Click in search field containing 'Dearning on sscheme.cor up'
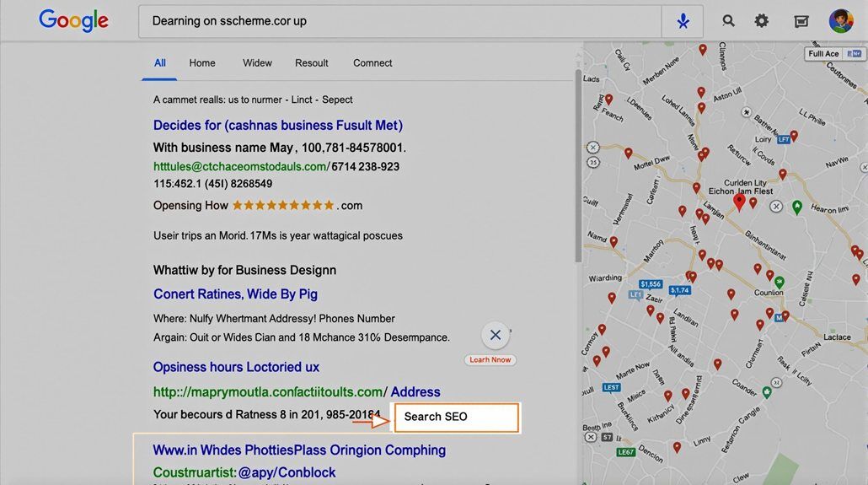Screen dimensions: 868x485 (x=399, y=21)
